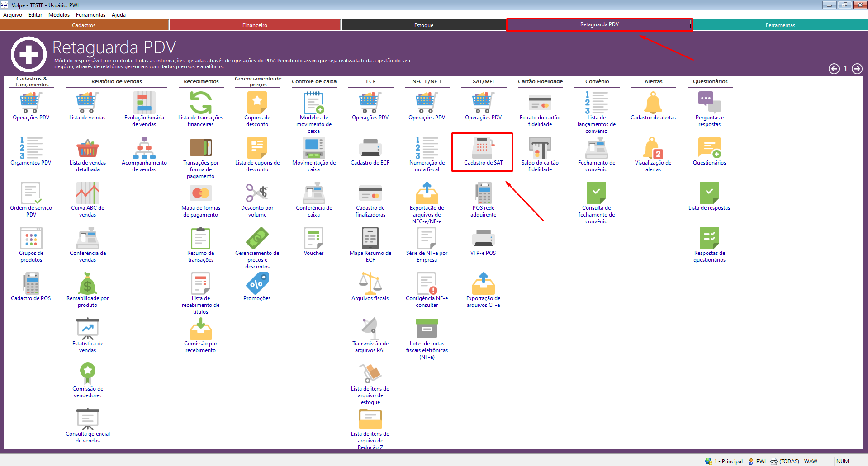Open Voucher icon
Image resolution: width=868 pixels, height=466 pixels.
click(x=314, y=242)
